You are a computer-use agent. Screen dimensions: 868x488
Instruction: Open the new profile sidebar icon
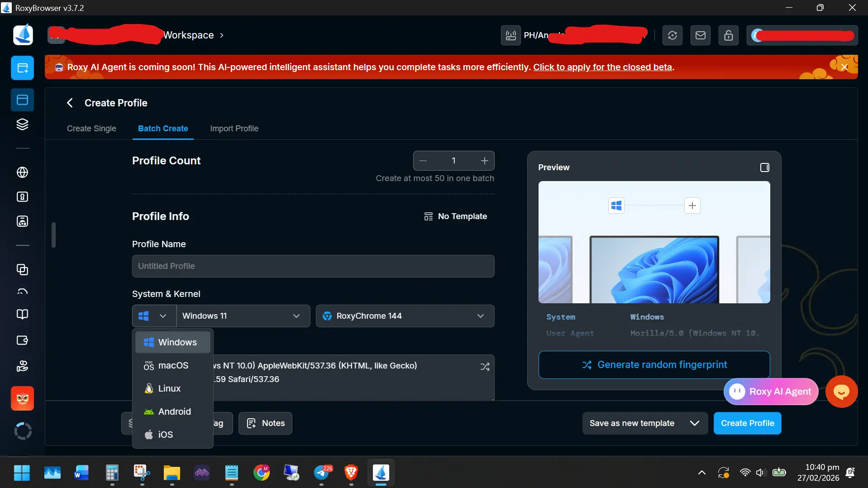23,68
